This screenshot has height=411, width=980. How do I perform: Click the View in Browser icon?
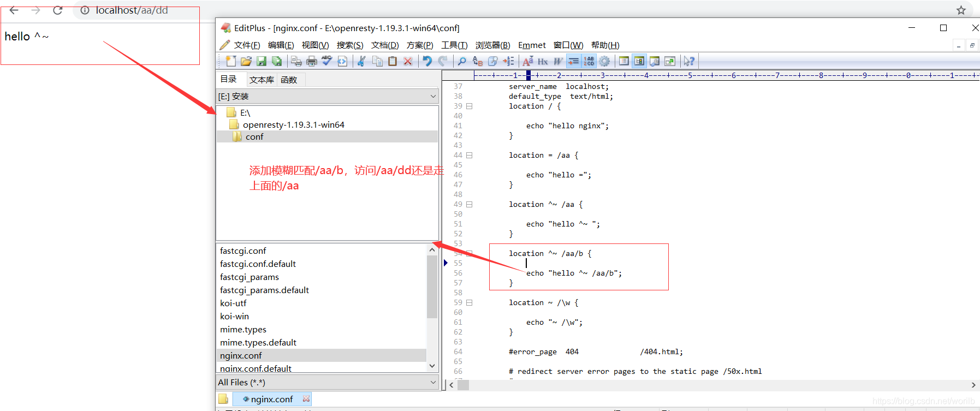(x=342, y=61)
